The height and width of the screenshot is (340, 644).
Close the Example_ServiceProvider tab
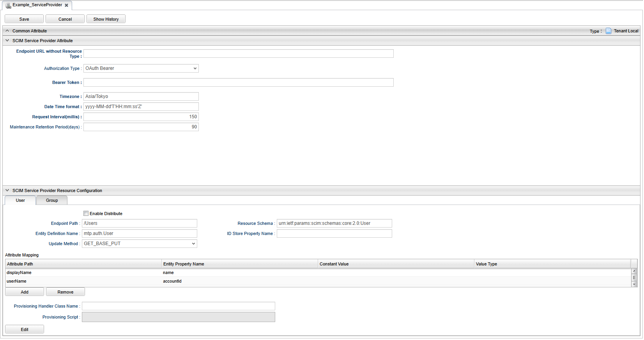pos(67,5)
